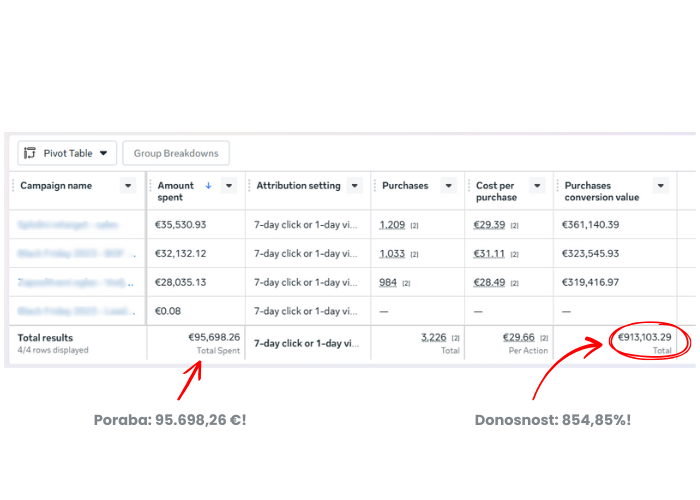Click the footnote marker next to 1,033 purchases
Screen dimensions: 700x500
pos(414,254)
